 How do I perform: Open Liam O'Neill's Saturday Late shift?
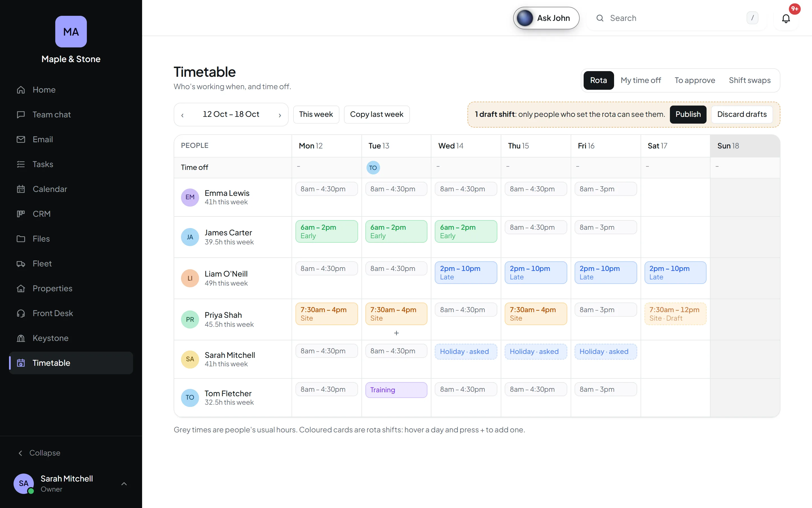tap(675, 273)
